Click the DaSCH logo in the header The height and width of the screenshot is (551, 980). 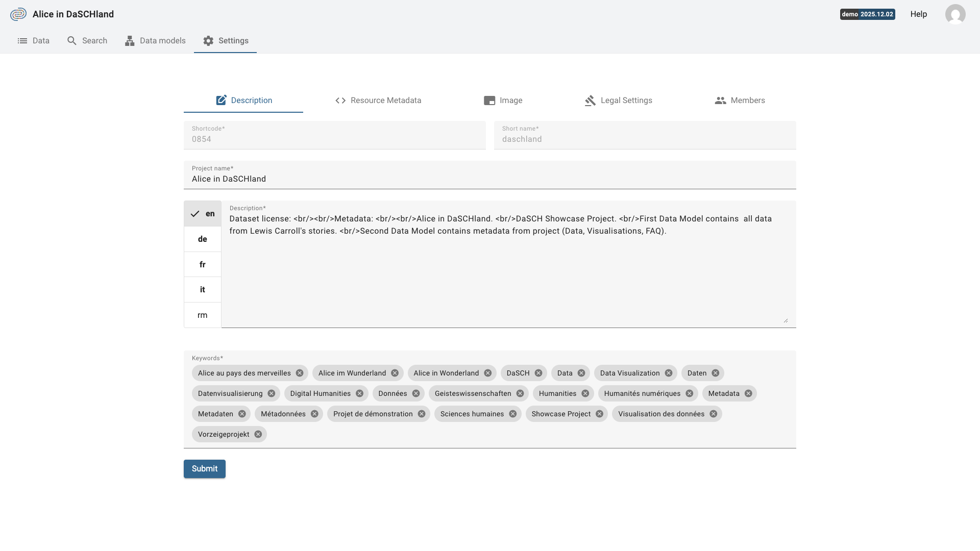click(x=18, y=14)
